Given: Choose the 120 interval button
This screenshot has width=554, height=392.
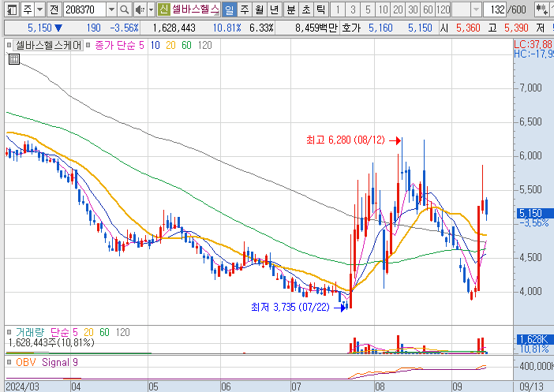Looking at the screenshot, I should pyautogui.click(x=443, y=9).
